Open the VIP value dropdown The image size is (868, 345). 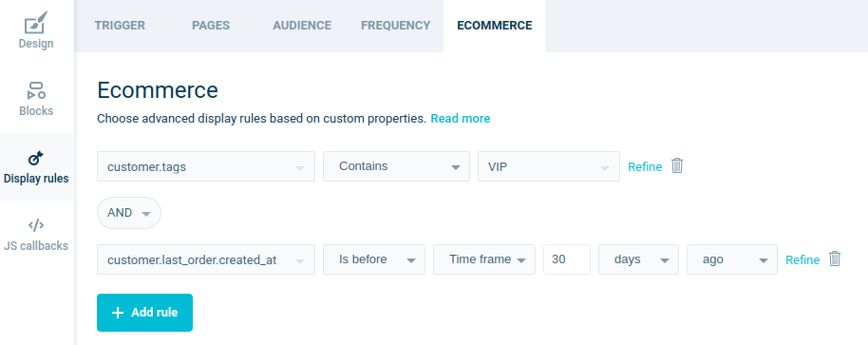[x=549, y=166]
